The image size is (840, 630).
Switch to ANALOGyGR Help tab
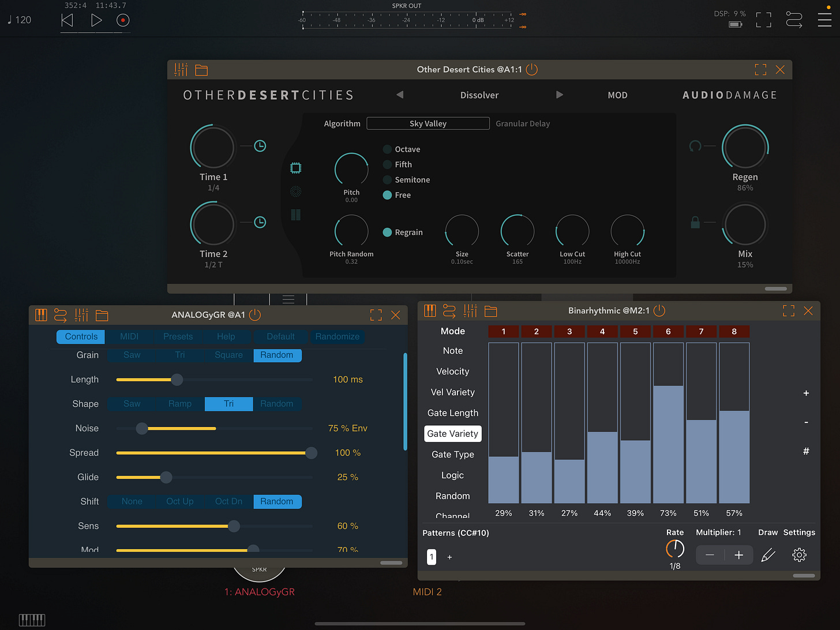click(x=226, y=336)
